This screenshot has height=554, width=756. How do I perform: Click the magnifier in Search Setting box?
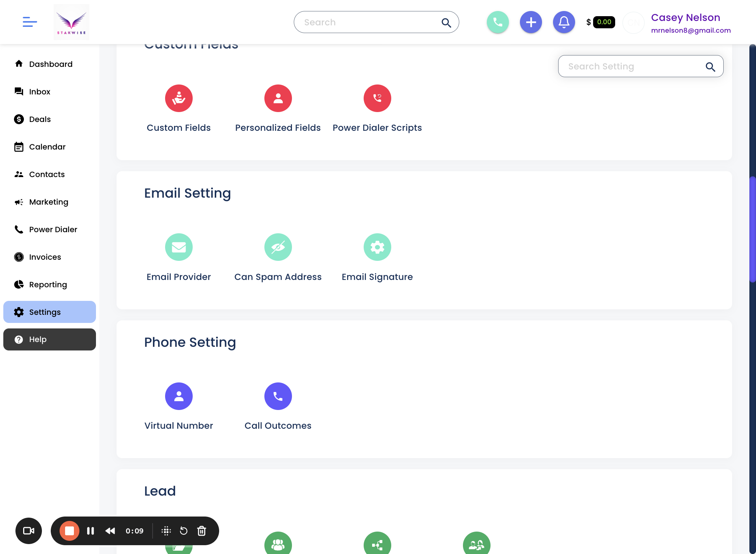tap(710, 66)
